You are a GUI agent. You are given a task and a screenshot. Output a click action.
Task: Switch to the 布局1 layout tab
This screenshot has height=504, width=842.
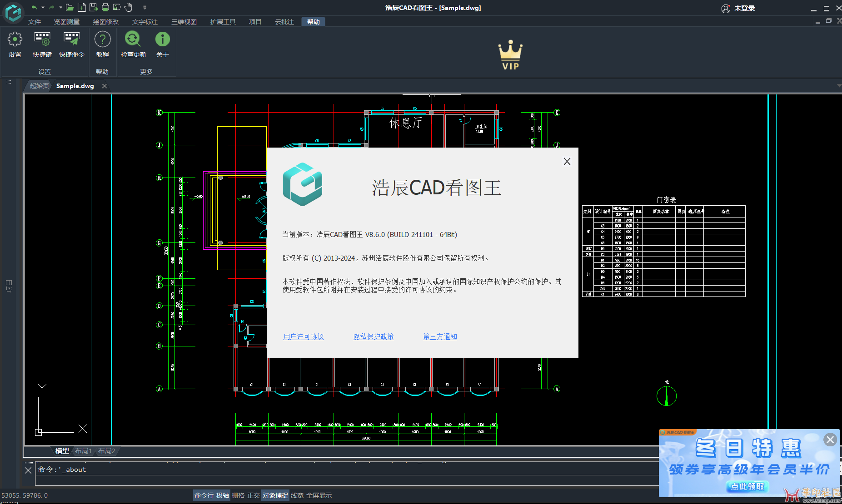[84, 451]
